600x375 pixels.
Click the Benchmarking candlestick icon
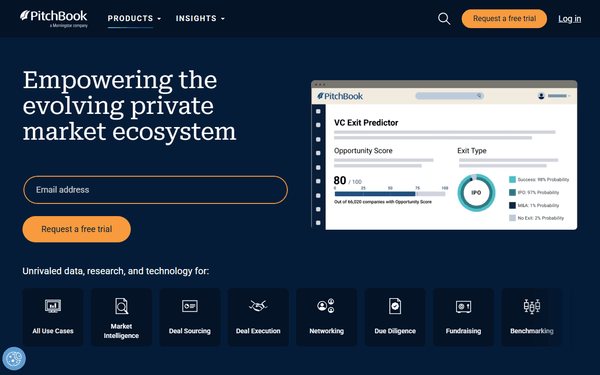coord(532,306)
